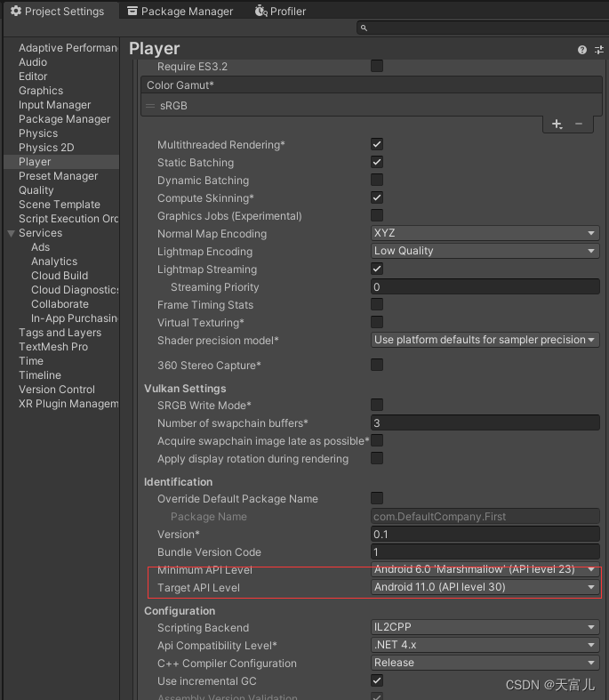The width and height of the screenshot is (609, 700).
Task: Open Api Compatibility Level dropdown
Action: (x=485, y=645)
